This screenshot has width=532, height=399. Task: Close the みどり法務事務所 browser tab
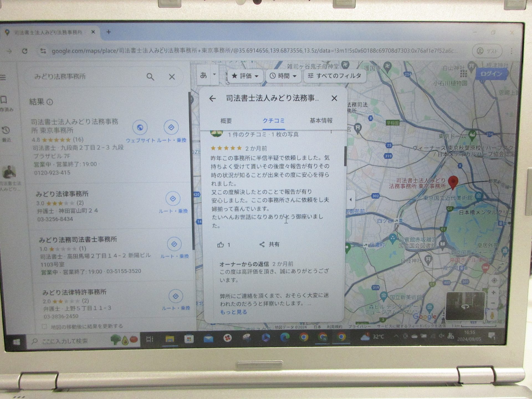pos(93,32)
